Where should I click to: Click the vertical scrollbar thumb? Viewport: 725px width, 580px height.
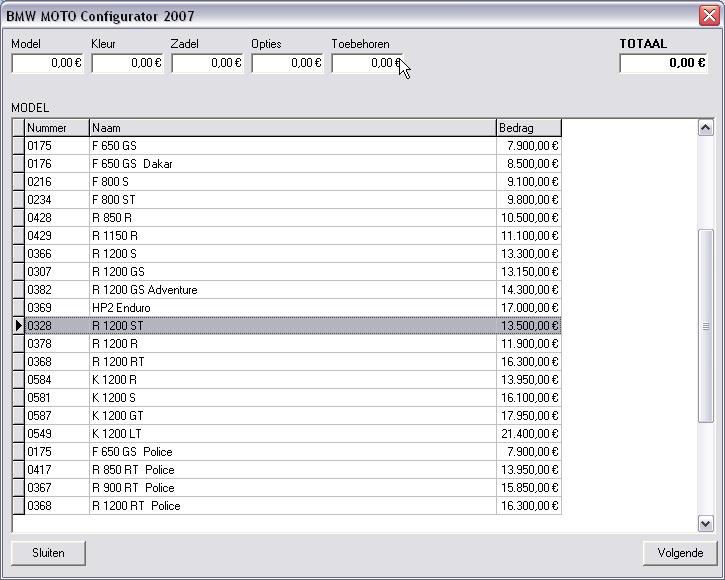[x=705, y=326]
